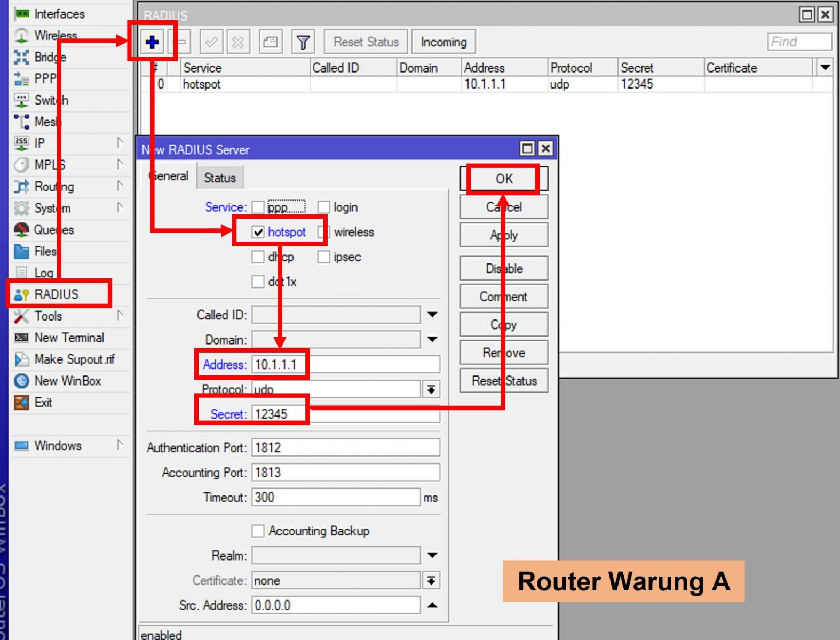Toggle the hotspot service checkbox
Image resolution: width=840 pixels, height=640 pixels.
point(258,232)
